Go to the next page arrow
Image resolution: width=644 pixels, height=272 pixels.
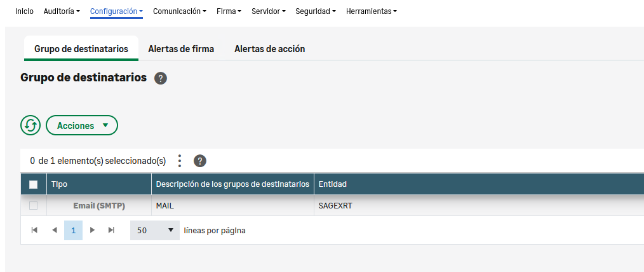pyautogui.click(x=93, y=230)
